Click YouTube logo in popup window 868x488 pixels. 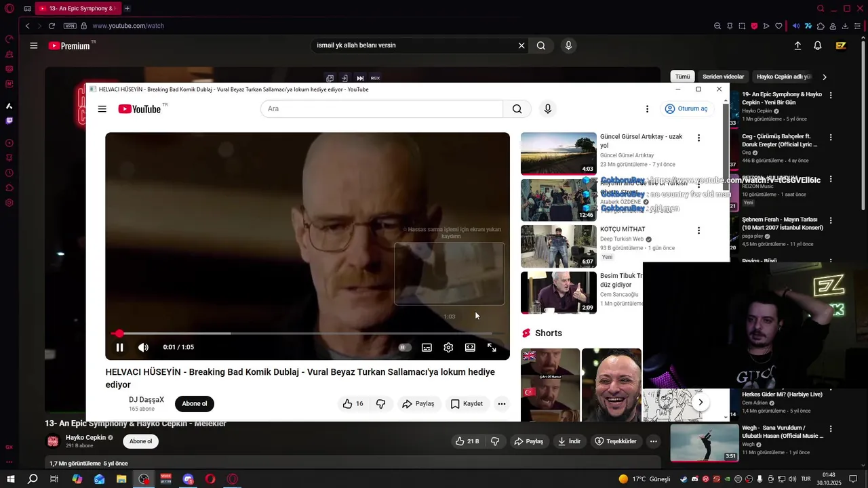[x=140, y=109]
